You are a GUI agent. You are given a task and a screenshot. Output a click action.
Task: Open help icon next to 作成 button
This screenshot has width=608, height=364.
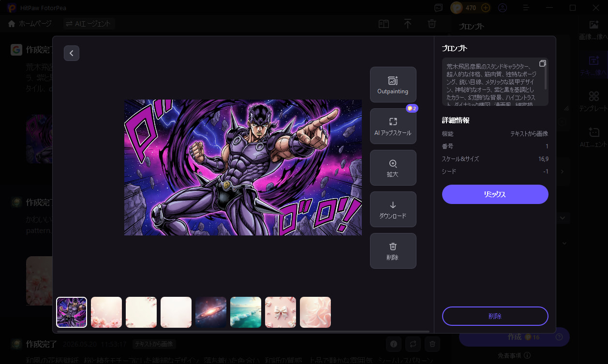tap(560, 337)
